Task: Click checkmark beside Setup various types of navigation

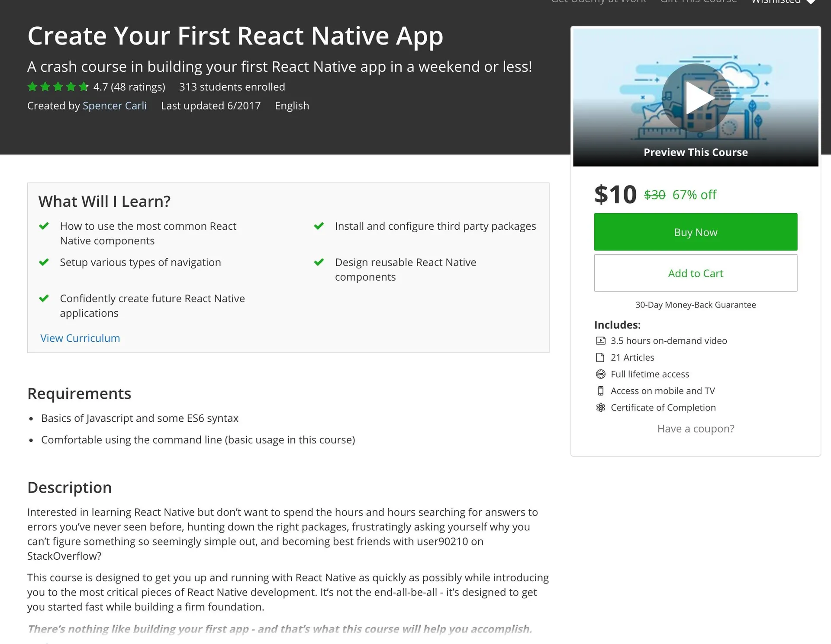Action: [44, 263]
